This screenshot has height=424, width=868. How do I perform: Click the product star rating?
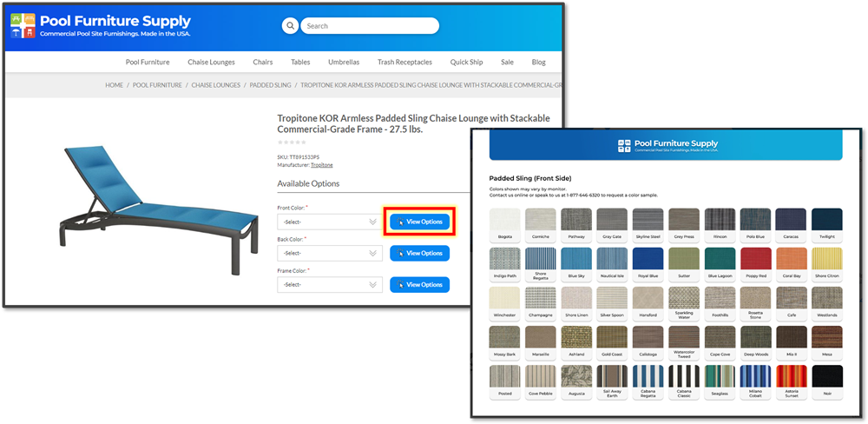point(292,142)
